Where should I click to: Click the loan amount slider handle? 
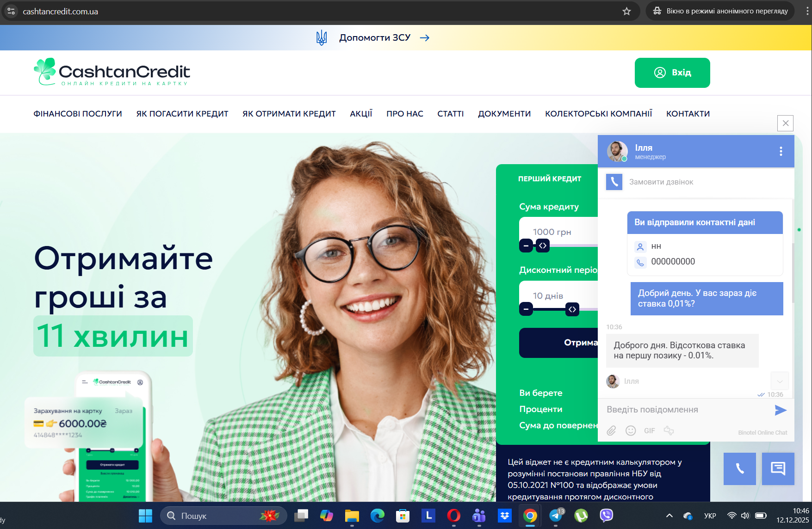tap(543, 246)
